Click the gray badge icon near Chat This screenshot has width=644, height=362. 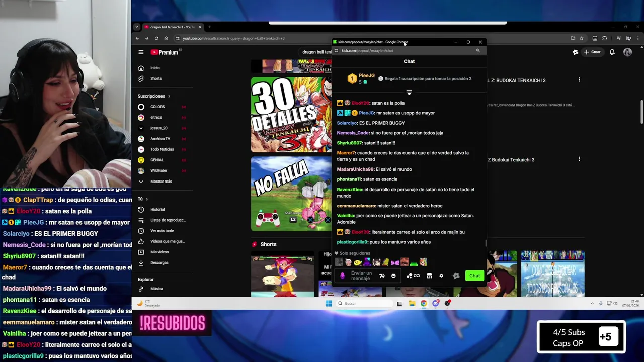(x=456, y=276)
